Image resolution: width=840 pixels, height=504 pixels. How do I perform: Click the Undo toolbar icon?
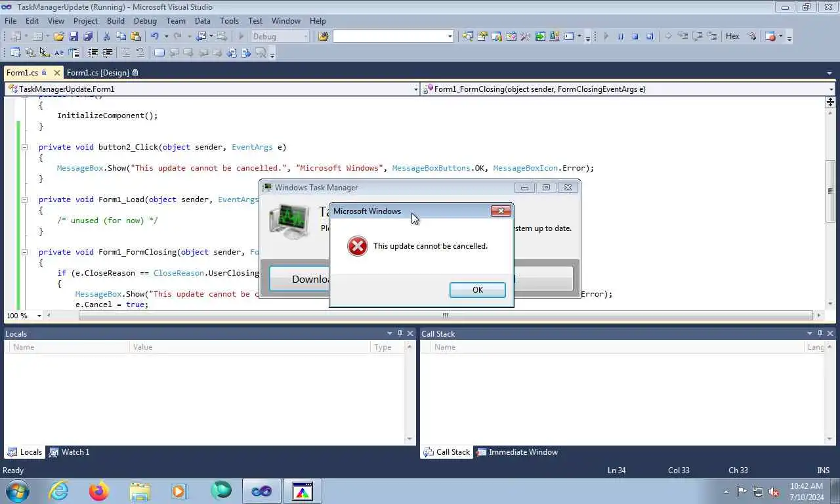[154, 37]
